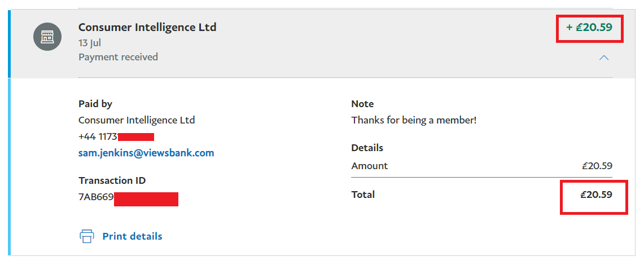
Task: Click the note 'Thanks for being a member!'
Action: [414, 120]
